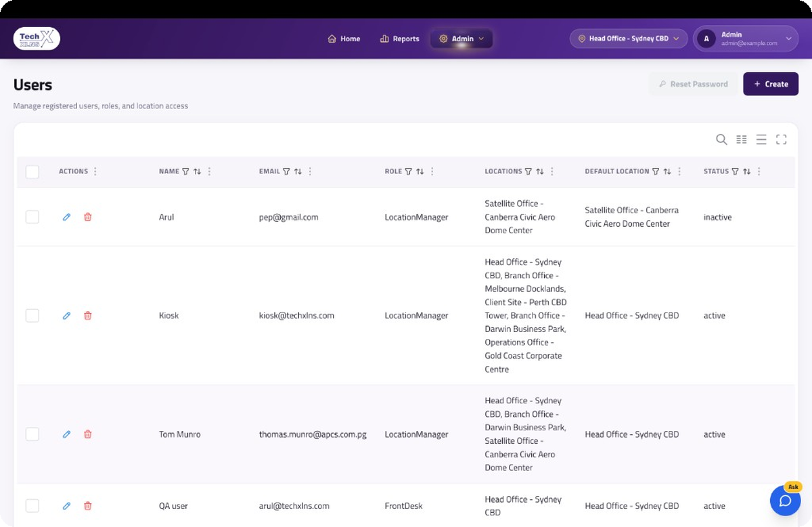The height and width of the screenshot is (527, 812).
Task: Filter by Status column
Action: (735, 172)
